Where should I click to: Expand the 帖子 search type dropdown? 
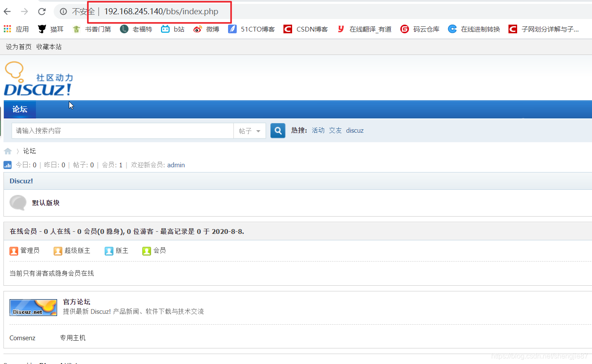(x=250, y=131)
